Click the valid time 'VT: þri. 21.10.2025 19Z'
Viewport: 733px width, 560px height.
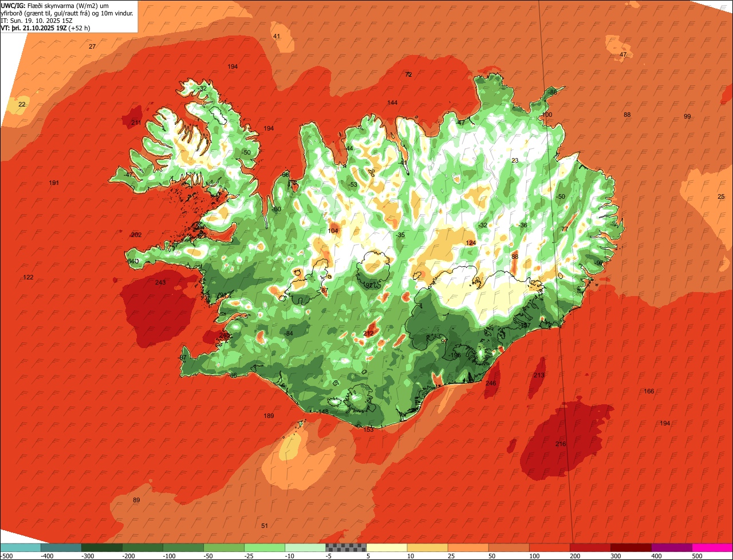[34, 27]
